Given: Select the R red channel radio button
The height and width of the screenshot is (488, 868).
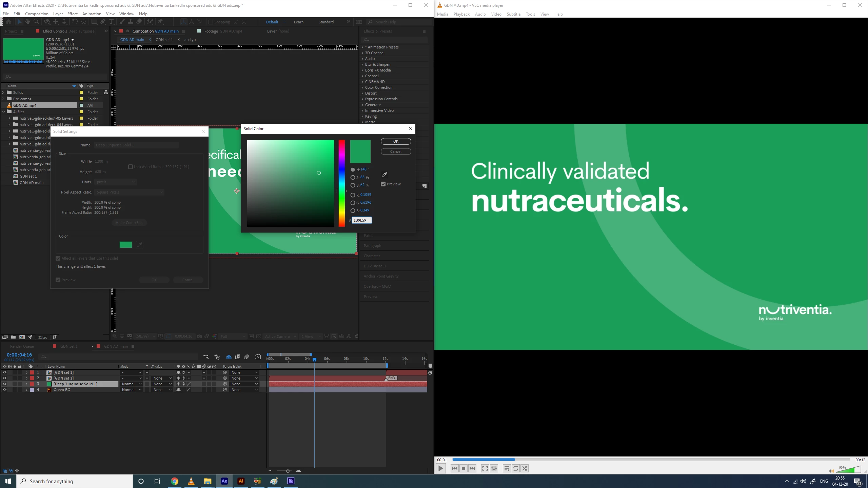Looking at the screenshot, I should (x=353, y=195).
